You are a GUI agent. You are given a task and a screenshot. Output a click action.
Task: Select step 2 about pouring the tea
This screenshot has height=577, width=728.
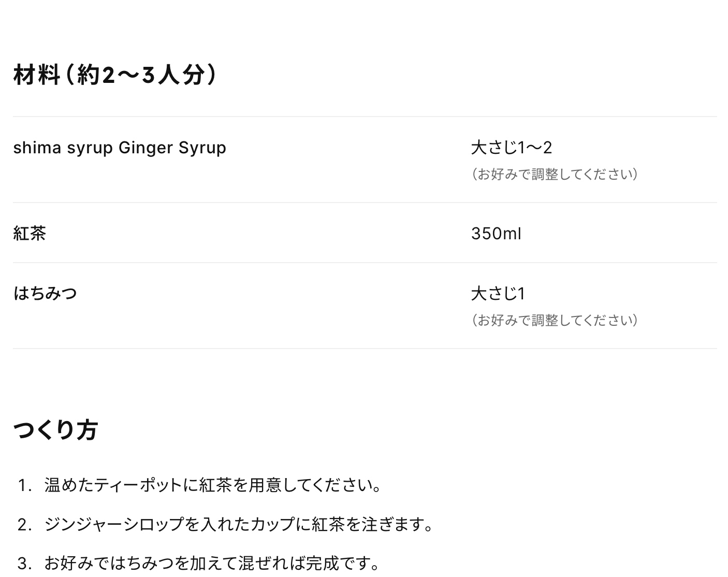[x=239, y=524]
